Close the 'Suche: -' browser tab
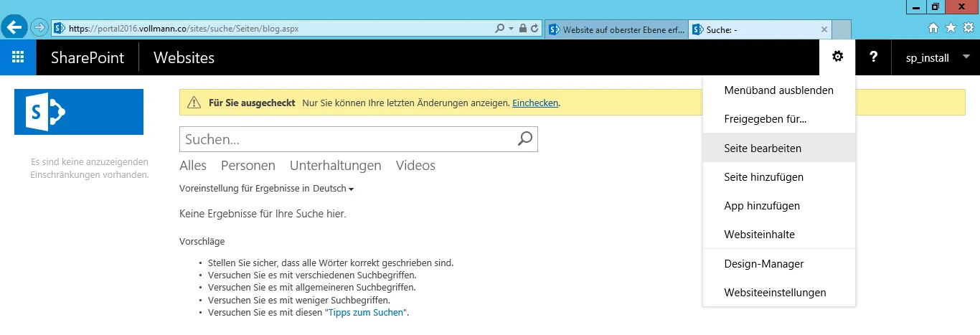980x335 pixels. tap(824, 29)
